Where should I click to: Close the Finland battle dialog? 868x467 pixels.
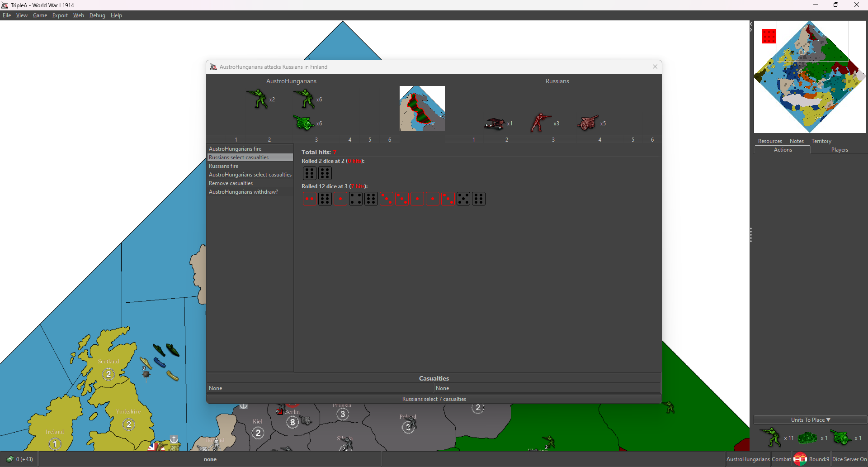pos(655,67)
